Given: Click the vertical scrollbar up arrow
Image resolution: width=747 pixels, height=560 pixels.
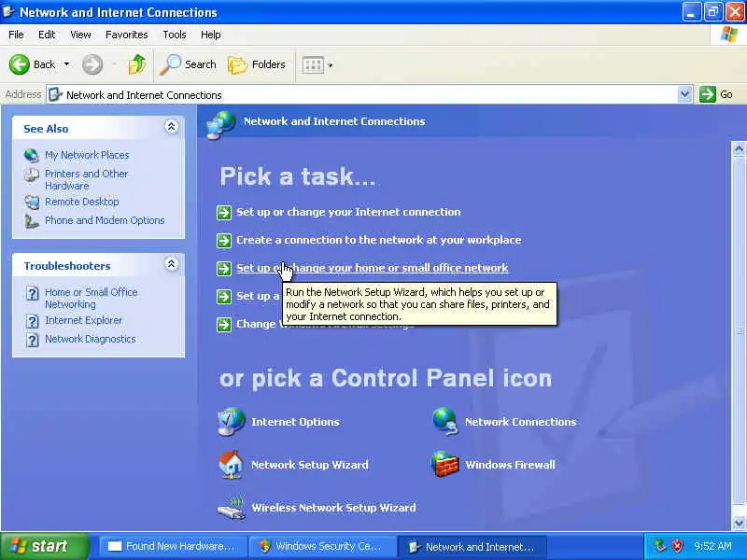Looking at the screenshot, I should 739,149.
